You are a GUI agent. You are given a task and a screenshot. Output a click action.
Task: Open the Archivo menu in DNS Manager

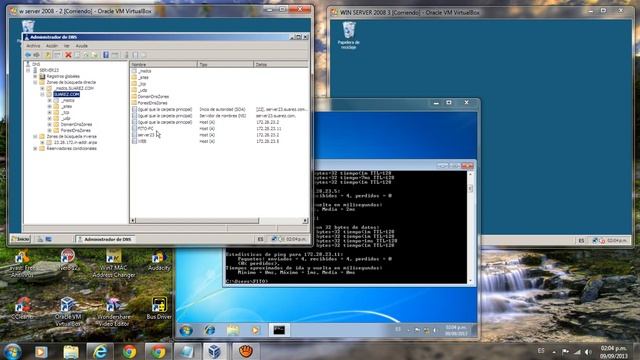(x=33, y=46)
